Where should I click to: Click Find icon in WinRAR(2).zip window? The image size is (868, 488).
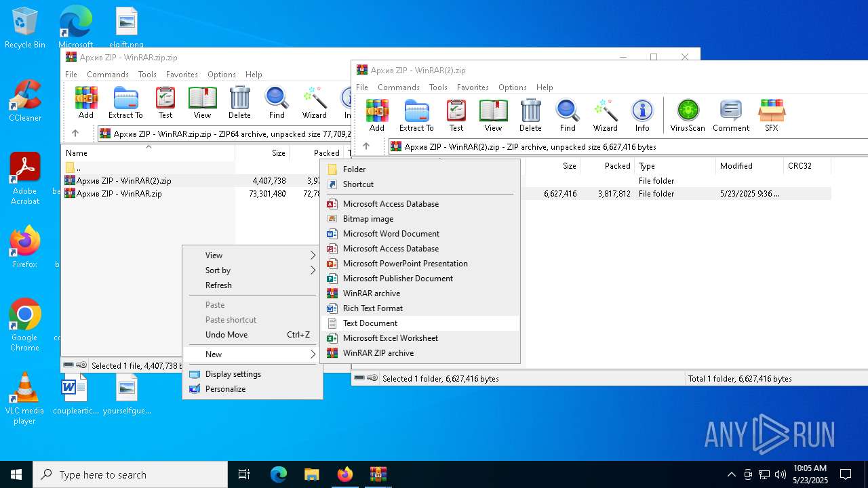pyautogui.click(x=568, y=115)
